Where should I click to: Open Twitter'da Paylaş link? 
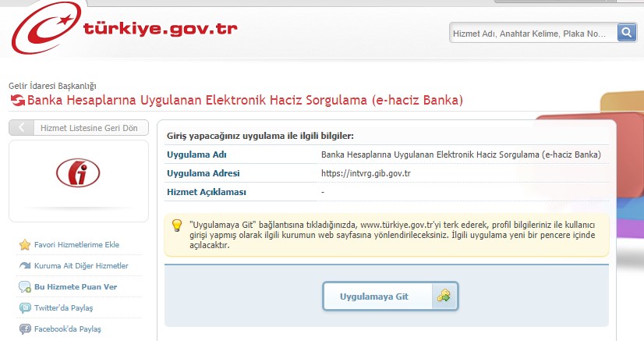click(x=64, y=307)
